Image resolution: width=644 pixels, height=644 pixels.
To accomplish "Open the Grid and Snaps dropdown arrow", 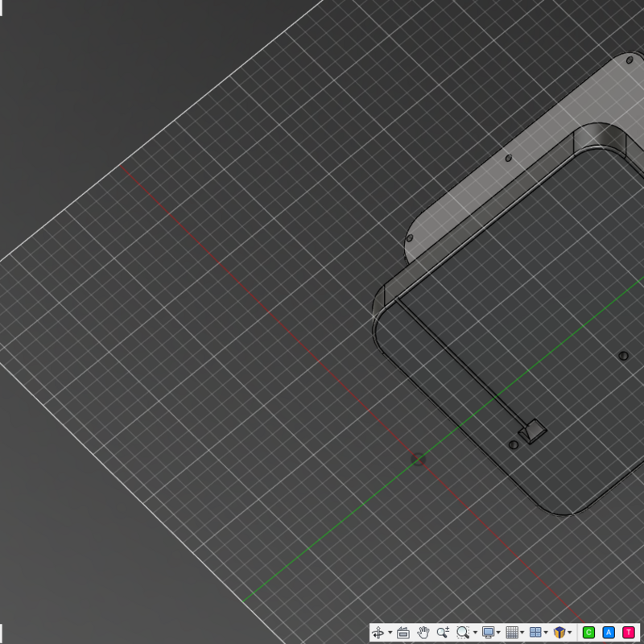I will (522, 633).
